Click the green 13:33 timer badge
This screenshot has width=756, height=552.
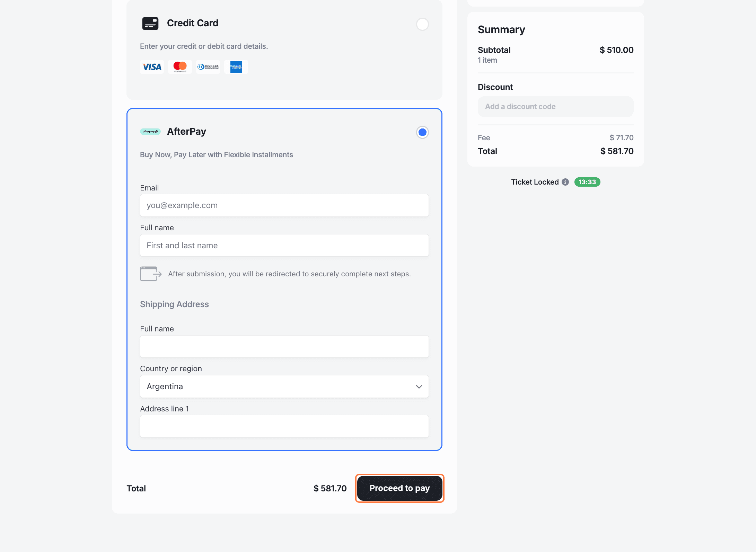[x=587, y=182]
